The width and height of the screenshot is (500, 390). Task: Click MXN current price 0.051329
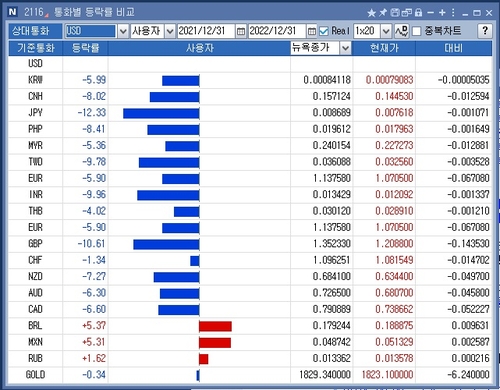(x=394, y=342)
